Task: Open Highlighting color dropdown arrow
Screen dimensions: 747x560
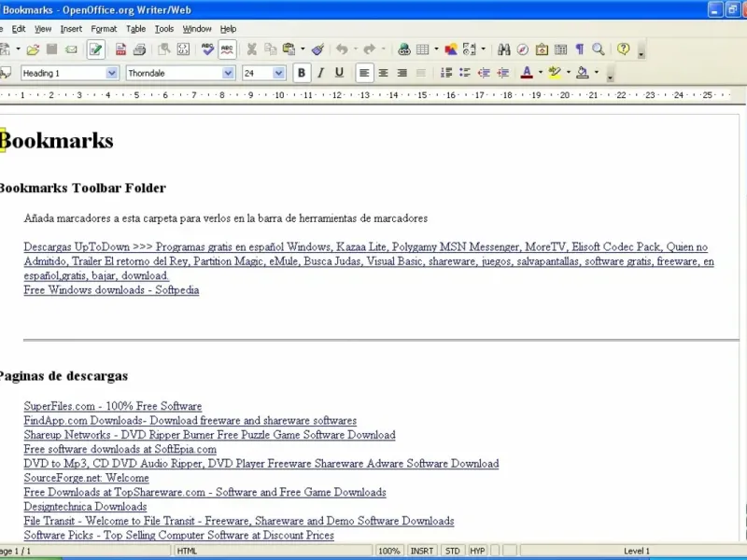Action: 569,73
